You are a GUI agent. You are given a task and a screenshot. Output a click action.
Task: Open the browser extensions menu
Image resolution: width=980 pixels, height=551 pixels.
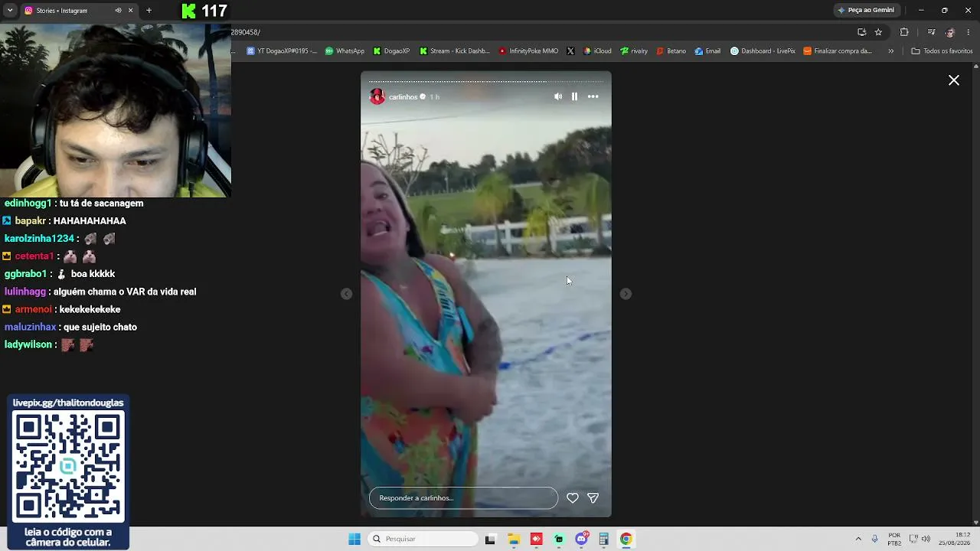click(904, 32)
